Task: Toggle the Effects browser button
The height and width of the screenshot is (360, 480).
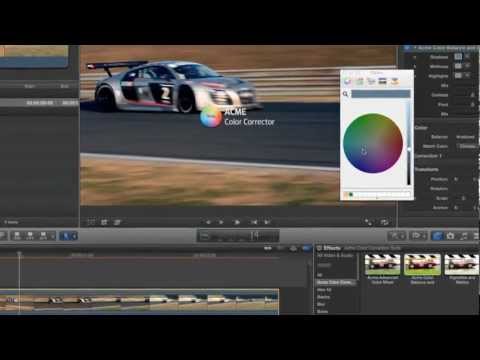Action: (x=437, y=236)
